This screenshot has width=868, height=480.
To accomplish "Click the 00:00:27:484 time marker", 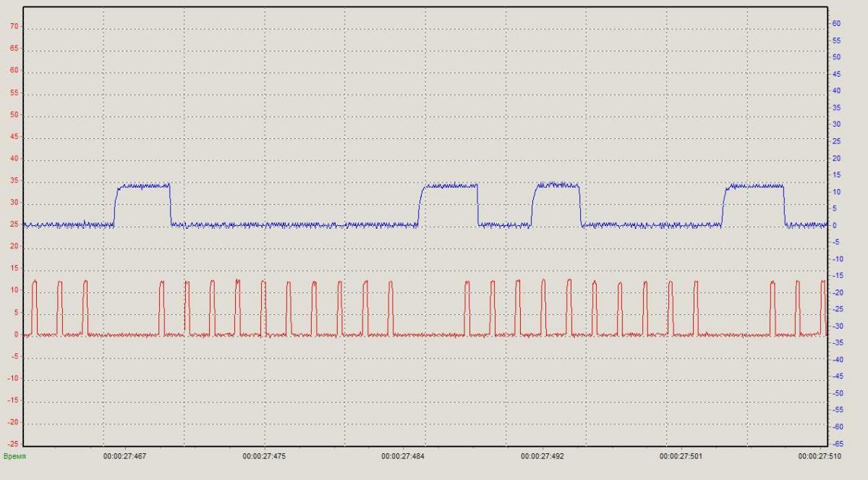I will click(x=404, y=457).
